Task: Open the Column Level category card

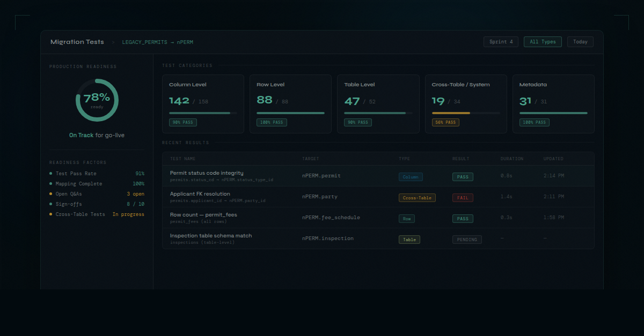Action: pos(203,104)
